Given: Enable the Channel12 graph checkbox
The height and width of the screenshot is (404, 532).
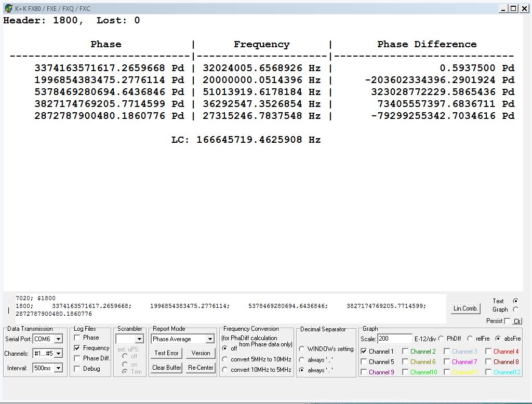Looking at the screenshot, I should point(488,372).
